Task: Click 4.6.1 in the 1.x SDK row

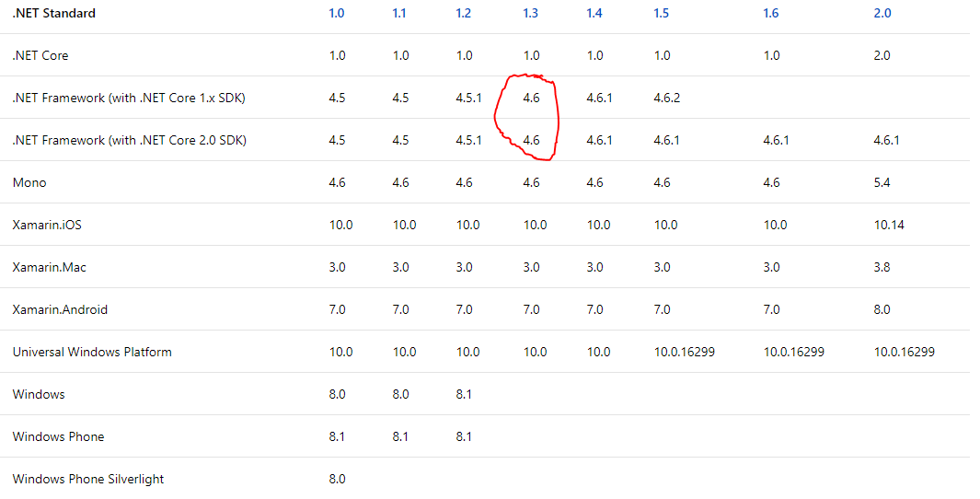Action: (599, 99)
